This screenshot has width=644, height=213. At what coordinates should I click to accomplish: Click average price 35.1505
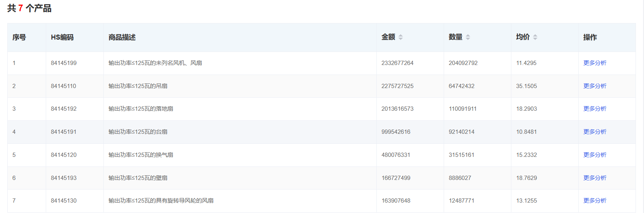[x=527, y=86]
